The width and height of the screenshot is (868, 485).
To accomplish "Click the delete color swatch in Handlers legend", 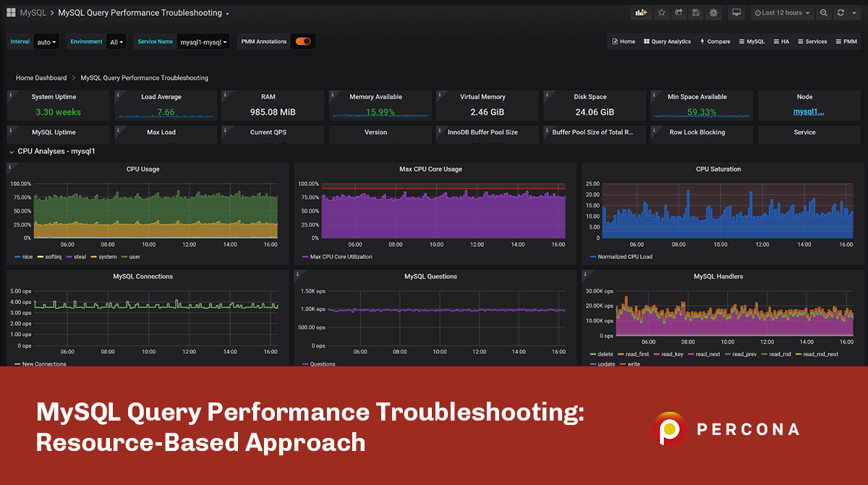I will (x=592, y=355).
